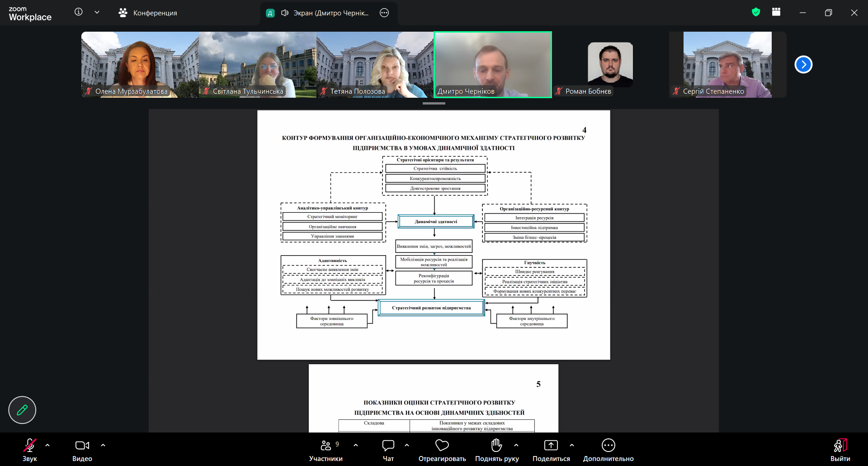Open shared screen options ellipsis menu

(x=384, y=13)
